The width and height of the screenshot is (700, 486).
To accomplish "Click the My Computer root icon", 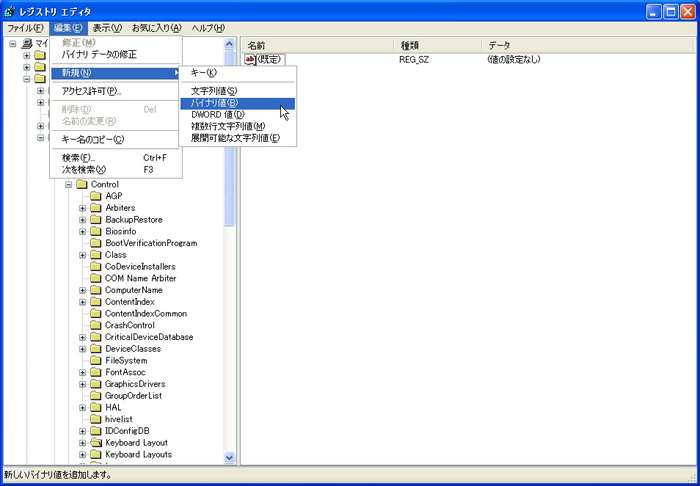I will pyautogui.click(x=27, y=44).
